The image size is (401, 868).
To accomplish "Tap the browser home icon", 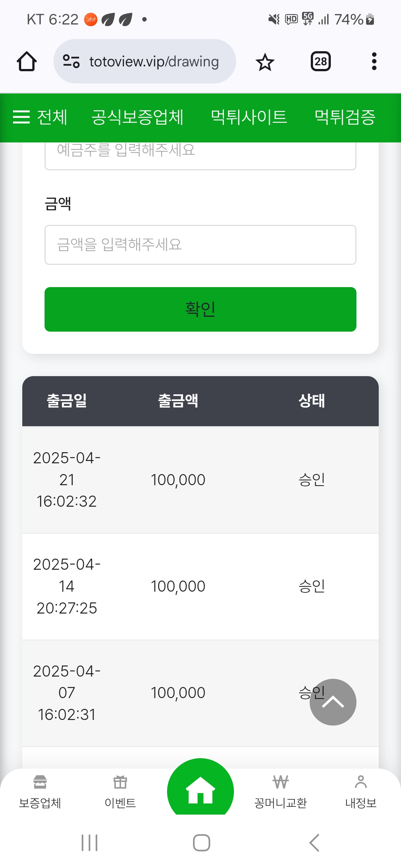I will pyautogui.click(x=27, y=62).
